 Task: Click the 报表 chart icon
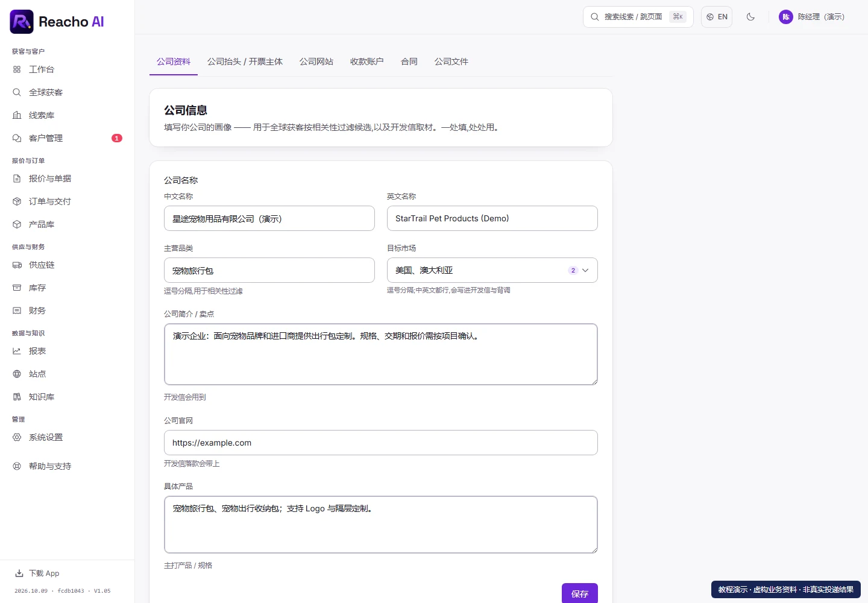17,351
